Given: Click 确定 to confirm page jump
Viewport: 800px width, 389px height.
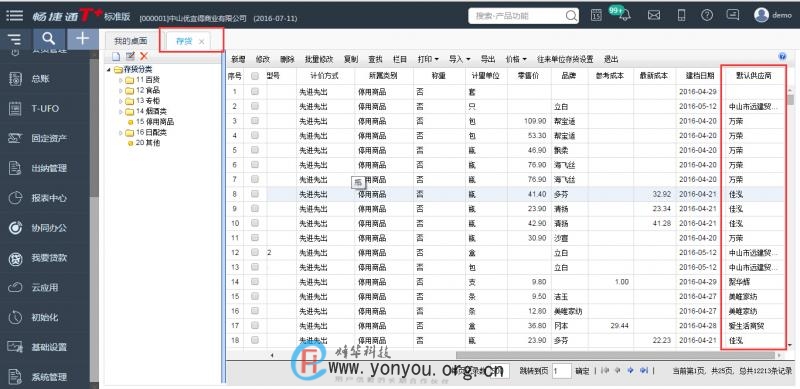Looking at the screenshot, I should point(583,371).
